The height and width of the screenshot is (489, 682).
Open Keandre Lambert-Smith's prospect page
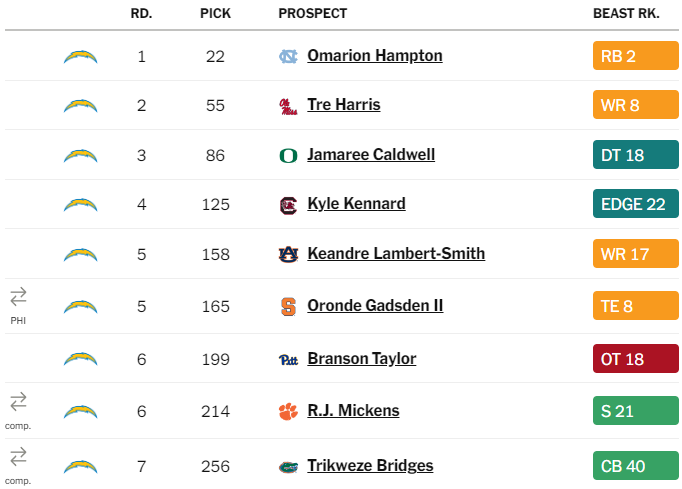(x=396, y=254)
